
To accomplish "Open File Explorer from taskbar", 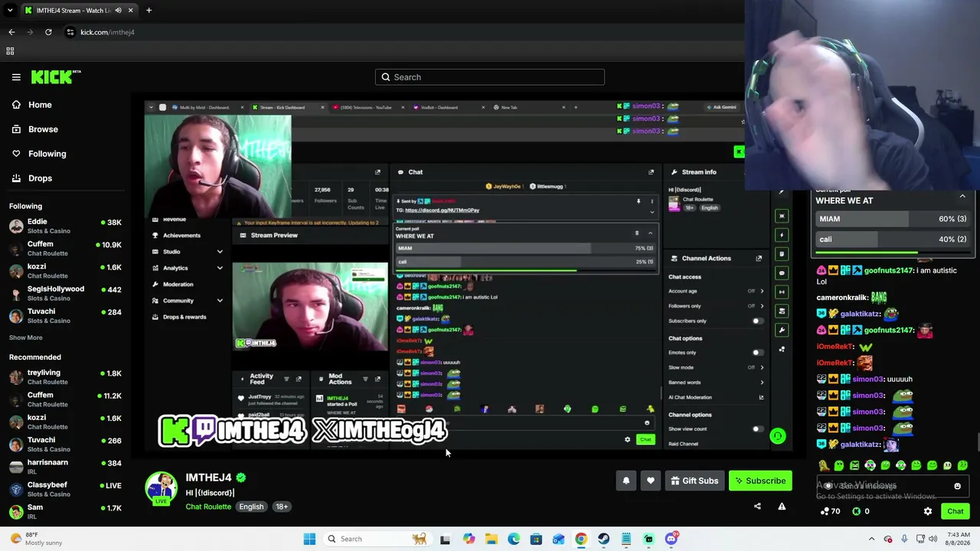I will pos(491,539).
